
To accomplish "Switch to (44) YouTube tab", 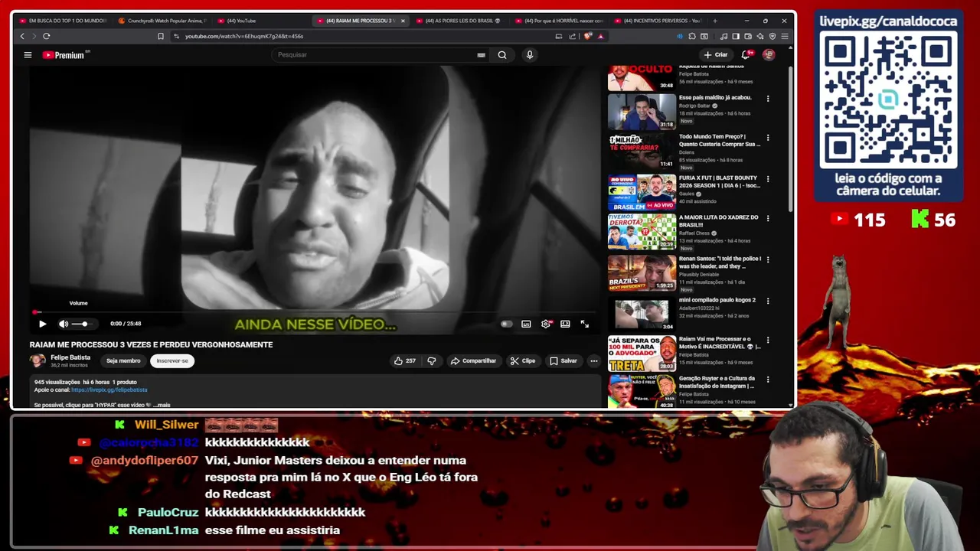I will (x=260, y=21).
